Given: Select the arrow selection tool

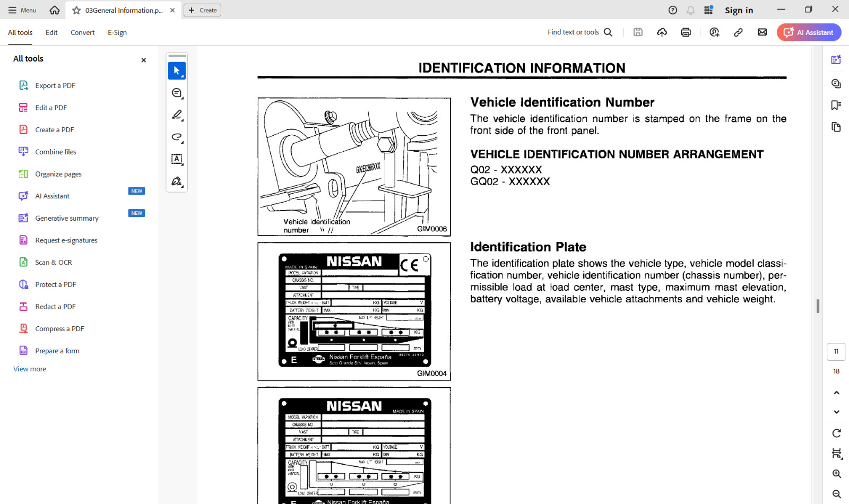Looking at the screenshot, I should click(x=177, y=71).
